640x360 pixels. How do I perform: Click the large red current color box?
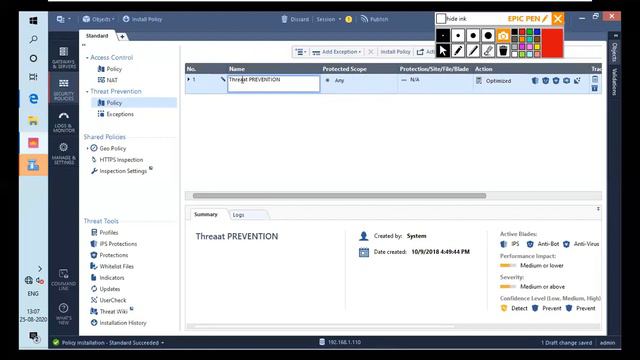[553, 43]
